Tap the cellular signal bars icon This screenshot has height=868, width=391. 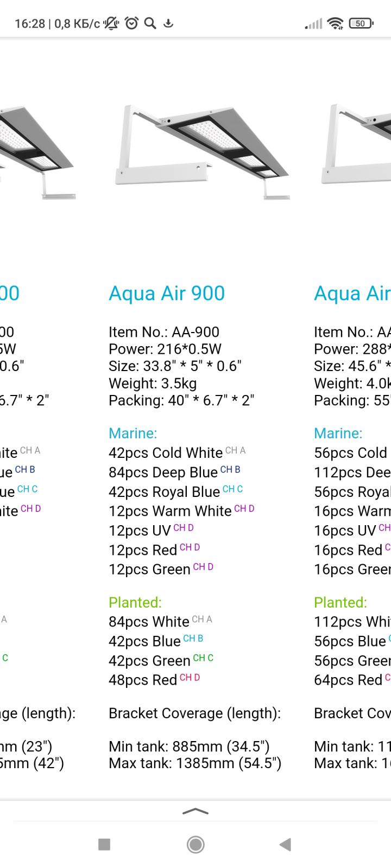(x=313, y=23)
